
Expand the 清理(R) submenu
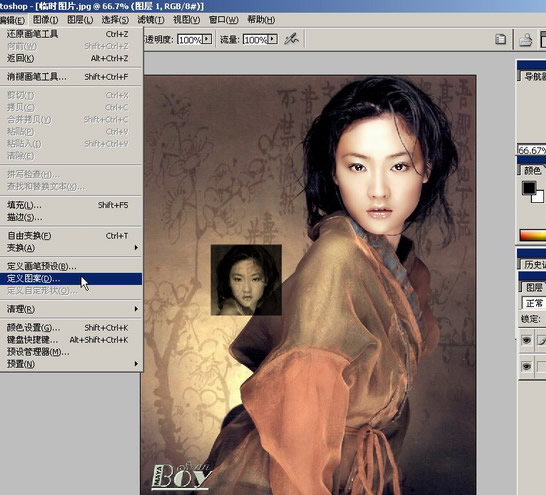[71, 309]
